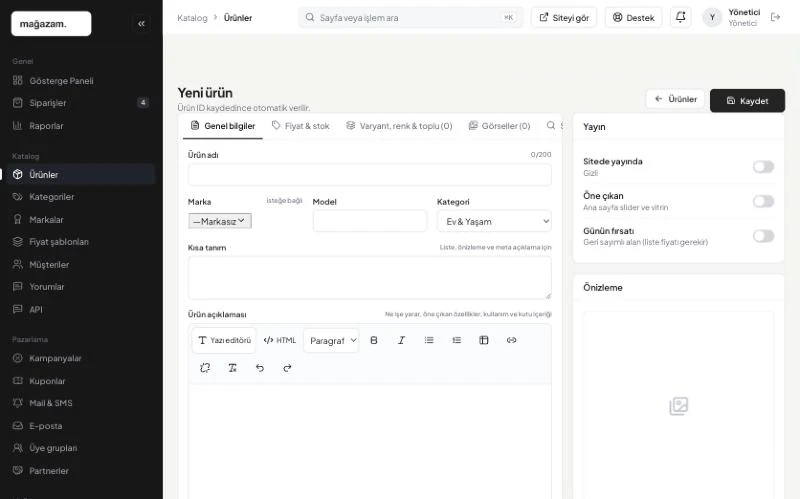Click the undo icon in the editor
This screenshot has width=800, height=499.
[260, 368]
